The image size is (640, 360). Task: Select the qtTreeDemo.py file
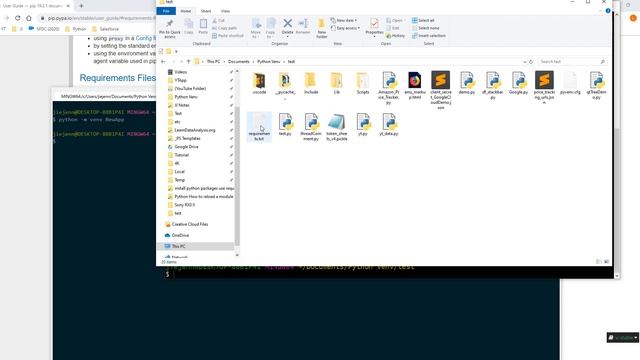[x=596, y=85]
